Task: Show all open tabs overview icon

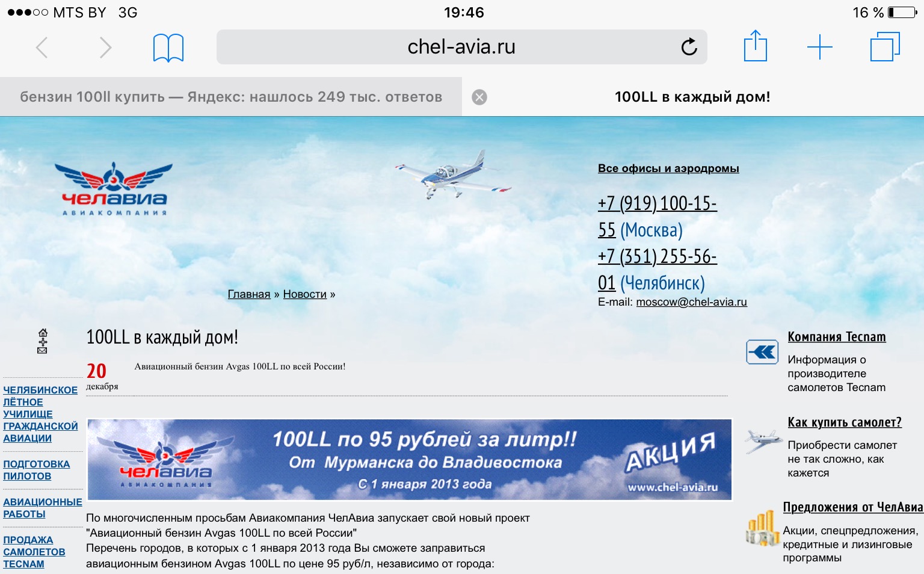Action: pyautogui.click(x=884, y=47)
